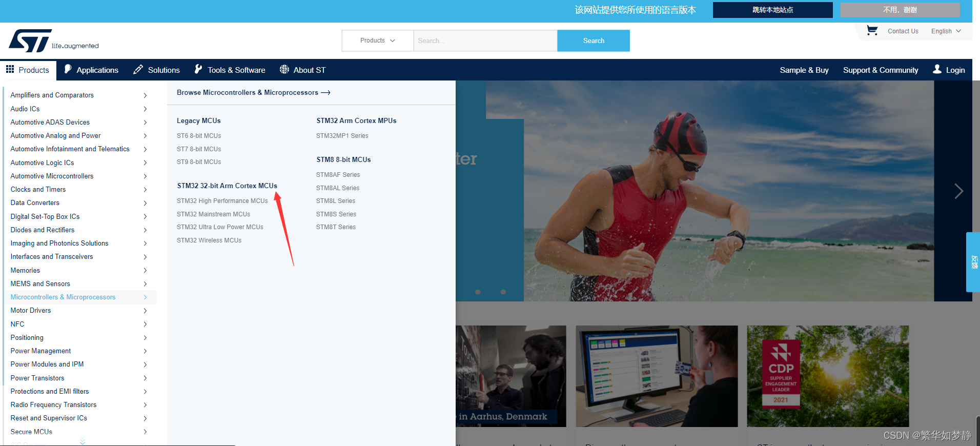Open STM8 8-bit MCUs heading
Screen dimensions: 980x446
click(343, 159)
